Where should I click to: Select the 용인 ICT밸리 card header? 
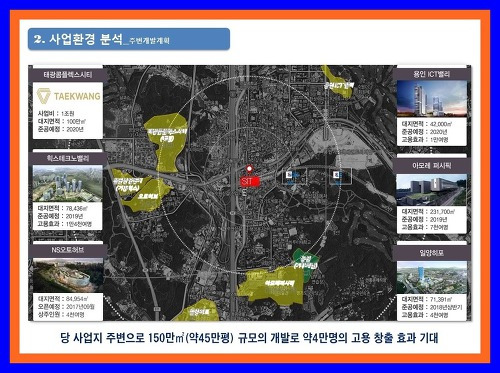click(431, 74)
